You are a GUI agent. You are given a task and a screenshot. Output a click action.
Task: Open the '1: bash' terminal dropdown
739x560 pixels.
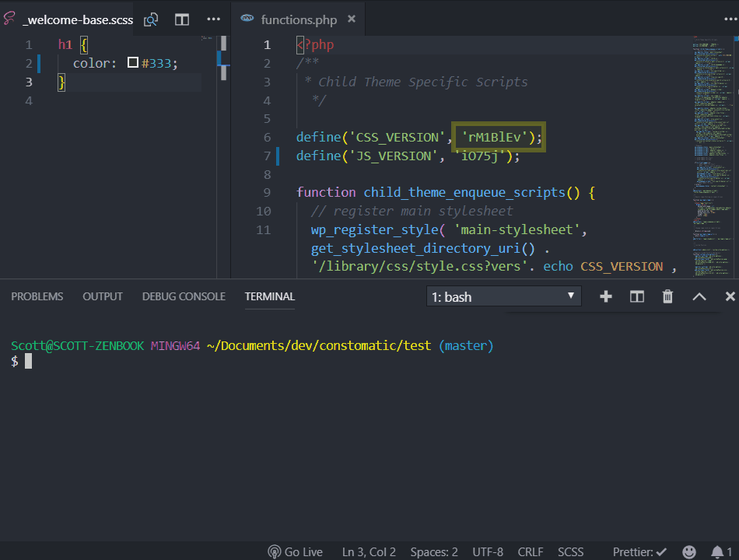pyautogui.click(x=504, y=296)
